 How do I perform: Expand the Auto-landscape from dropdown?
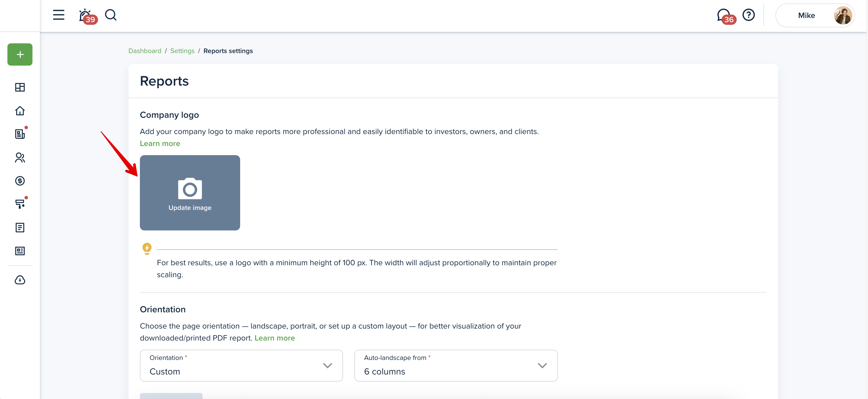tap(456, 366)
